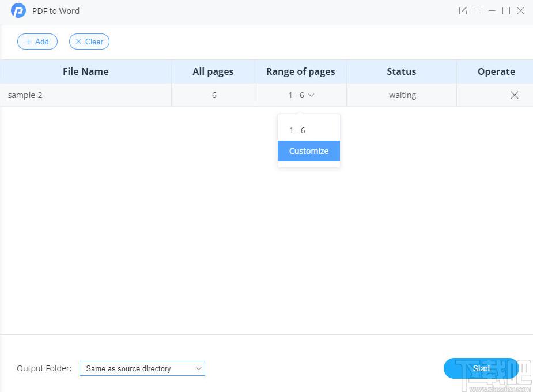Click the All pages column header
The width and height of the screenshot is (533, 392).
pyautogui.click(x=213, y=71)
